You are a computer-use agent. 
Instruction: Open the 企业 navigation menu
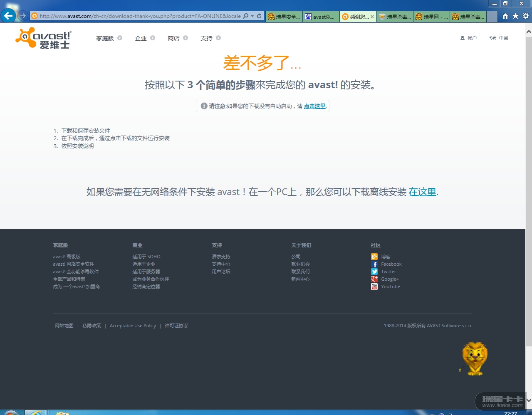[x=141, y=38]
